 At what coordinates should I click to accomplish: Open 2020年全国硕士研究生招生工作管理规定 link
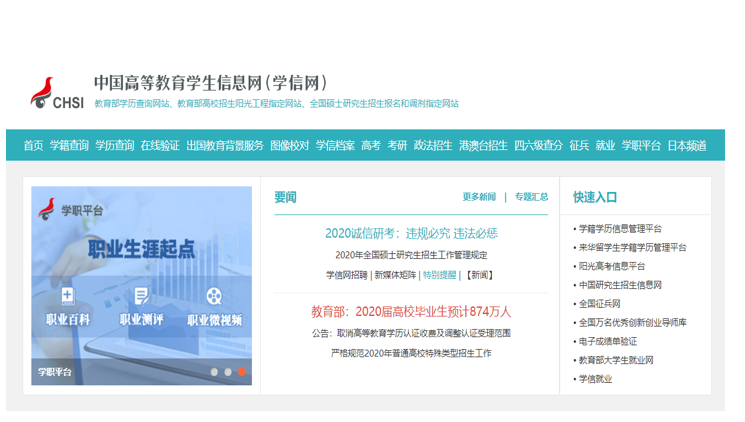tap(411, 255)
